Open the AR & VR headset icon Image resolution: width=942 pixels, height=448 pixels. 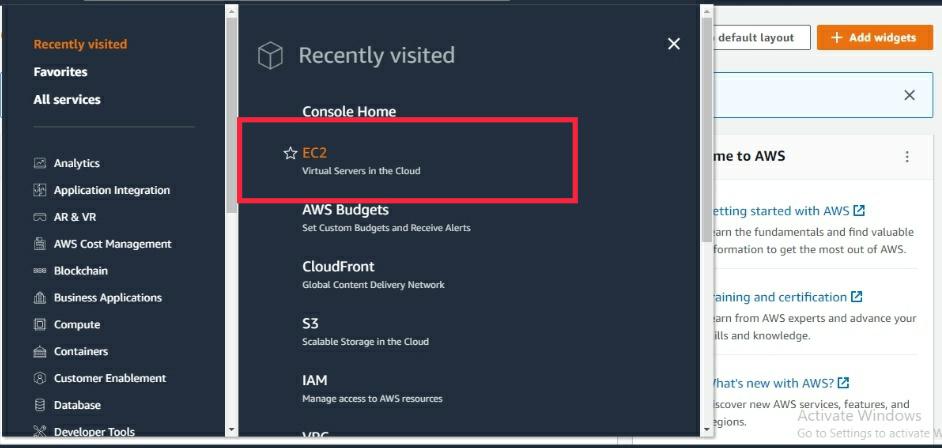click(x=40, y=217)
